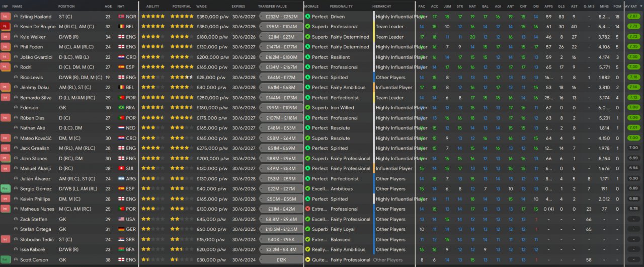Click the £40K - £95K transfer value pill
This screenshot has height=267, width=644.
click(281, 239)
